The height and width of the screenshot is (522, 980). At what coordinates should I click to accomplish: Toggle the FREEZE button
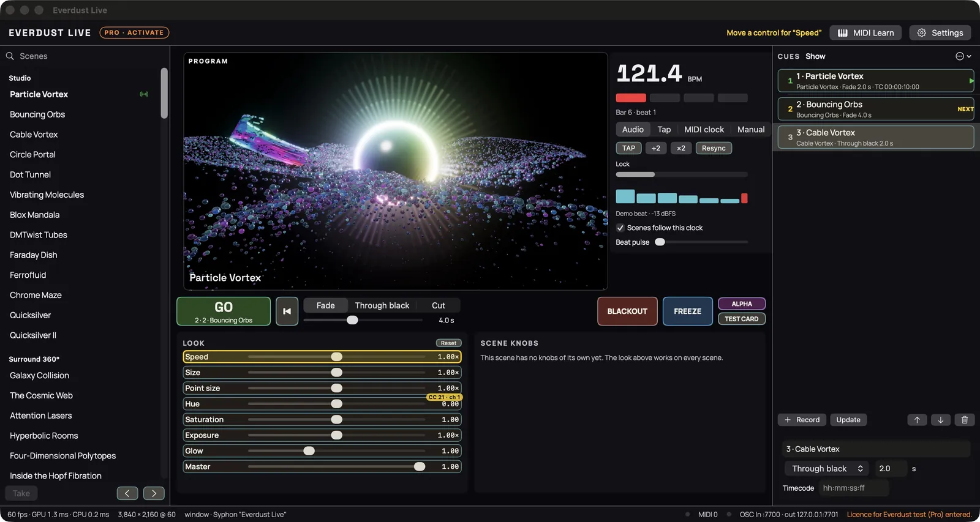click(688, 311)
